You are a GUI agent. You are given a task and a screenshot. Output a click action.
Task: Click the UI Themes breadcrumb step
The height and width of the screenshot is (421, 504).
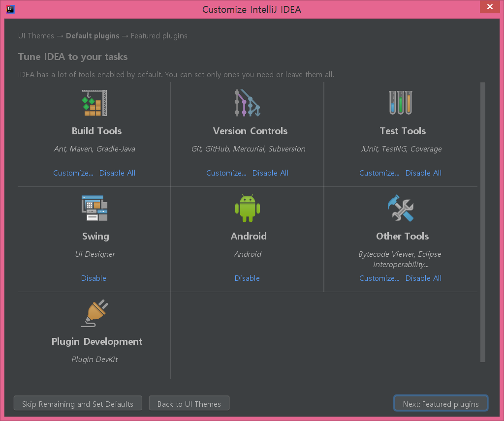[x=36, y=35]
